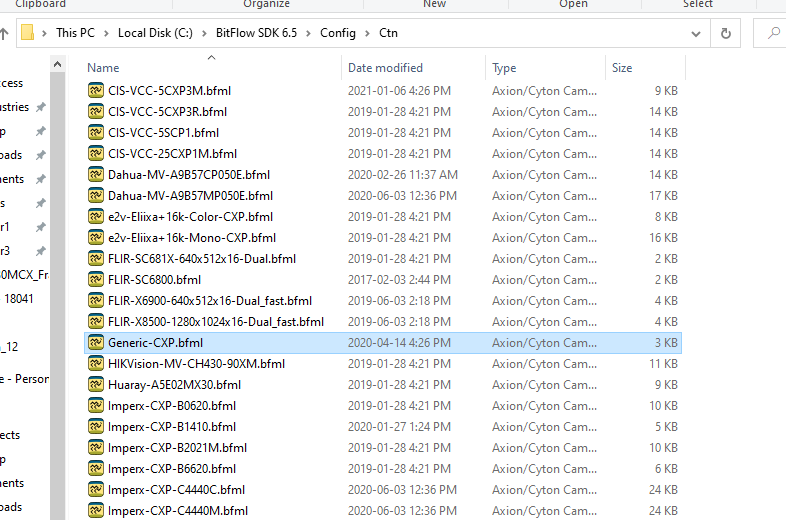This screenshot has width=786, height=520.
Task: Click the Dahua-MV-A9B57CP050E.bfml file icon
Action: 96,175
